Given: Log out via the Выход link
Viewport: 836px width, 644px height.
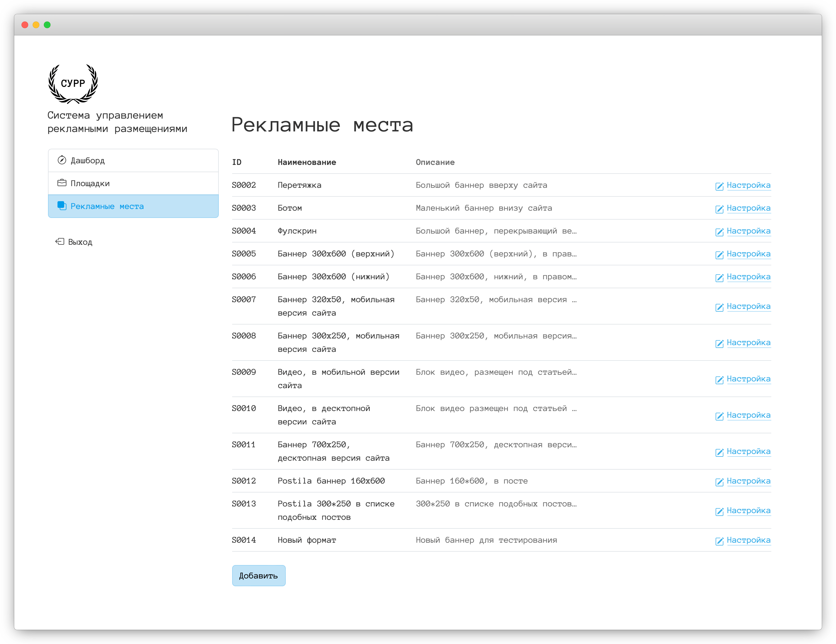Looking at the screenshot, I should point(80,242).
